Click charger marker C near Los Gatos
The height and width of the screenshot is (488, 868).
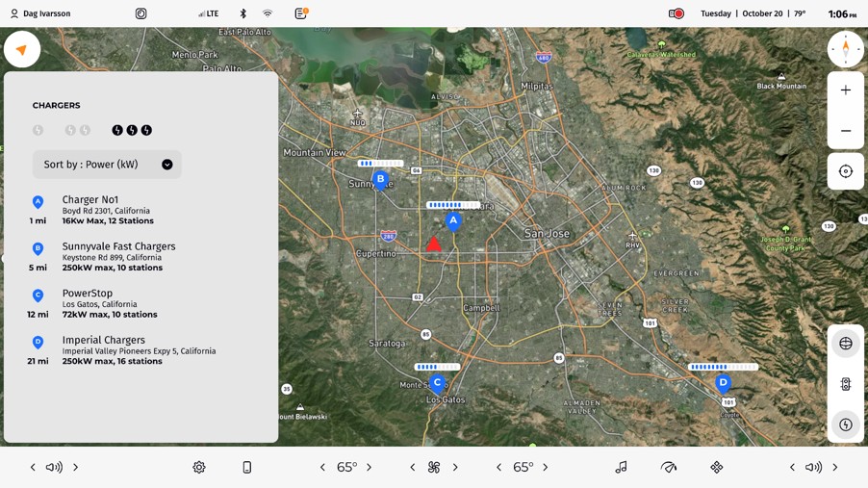point(437,383)
